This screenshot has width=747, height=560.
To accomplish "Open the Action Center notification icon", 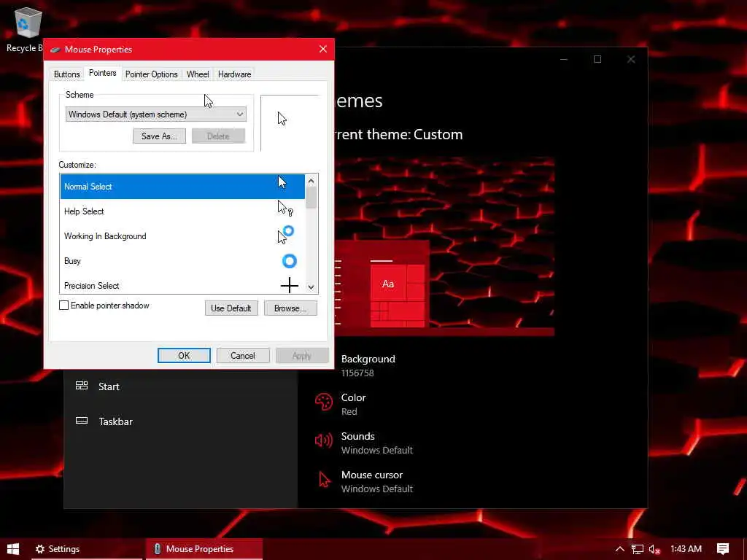I will (x=723, y=549).
